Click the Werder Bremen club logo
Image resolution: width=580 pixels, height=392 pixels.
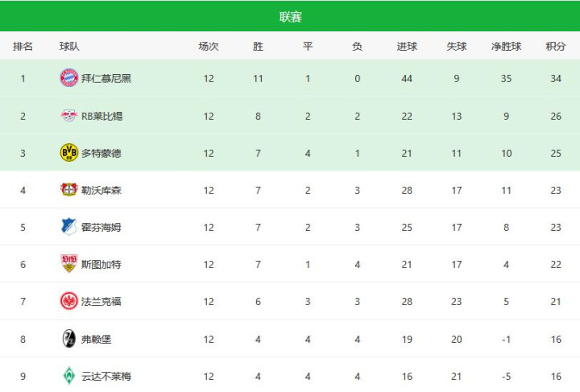click(x=69, y=376)
